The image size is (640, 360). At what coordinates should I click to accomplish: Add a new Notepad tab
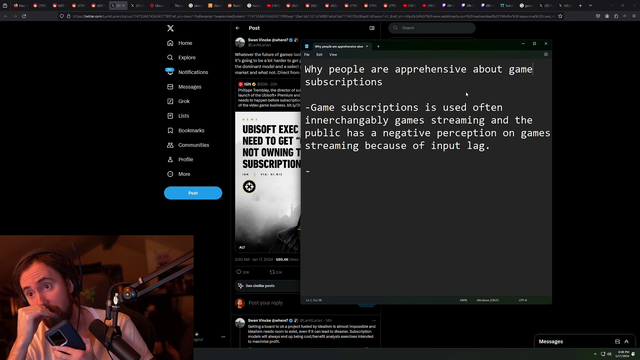tap(378, 47)
